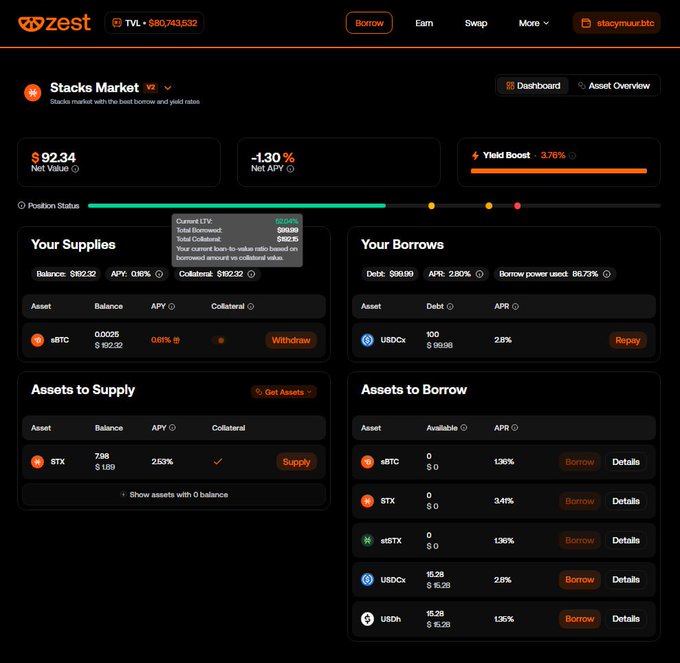Click the sBTC icon in Your Supplies
Viewport: 680px width, 663px height.
click(x=37, y=340)
